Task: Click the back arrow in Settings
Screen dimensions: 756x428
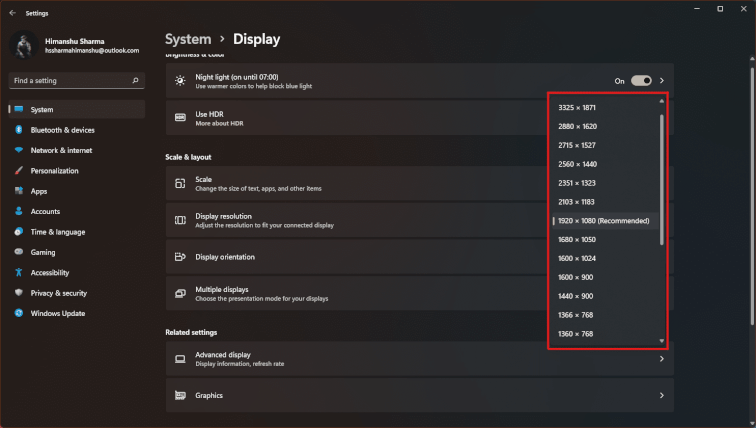Action: [13, 13]
